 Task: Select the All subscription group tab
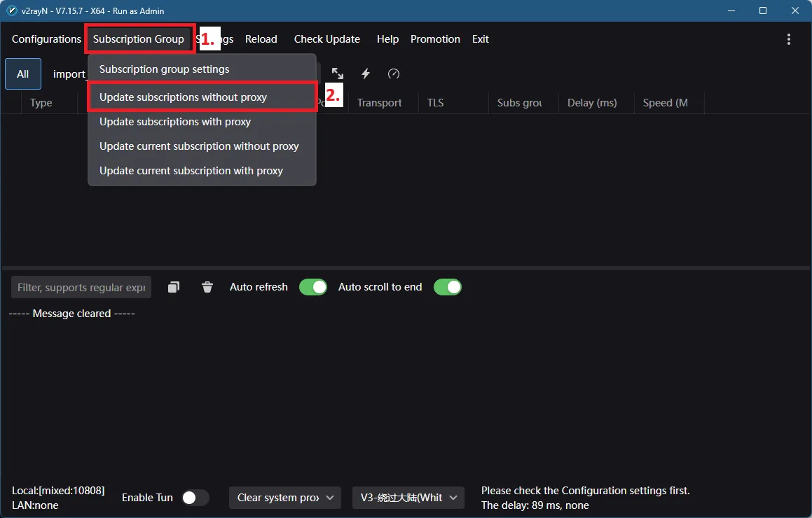23,74
